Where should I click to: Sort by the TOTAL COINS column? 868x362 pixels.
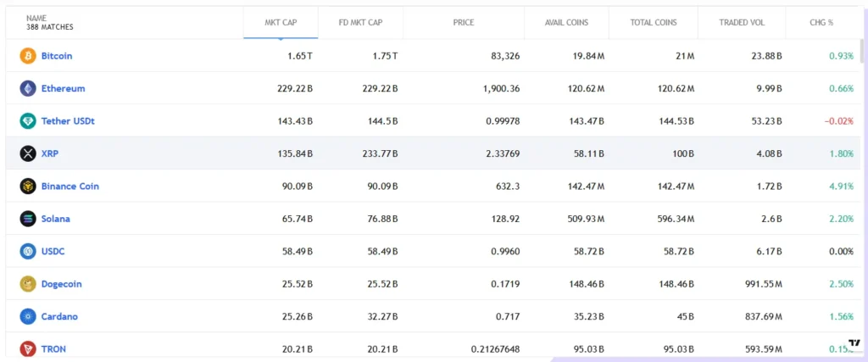click(654, 23)
